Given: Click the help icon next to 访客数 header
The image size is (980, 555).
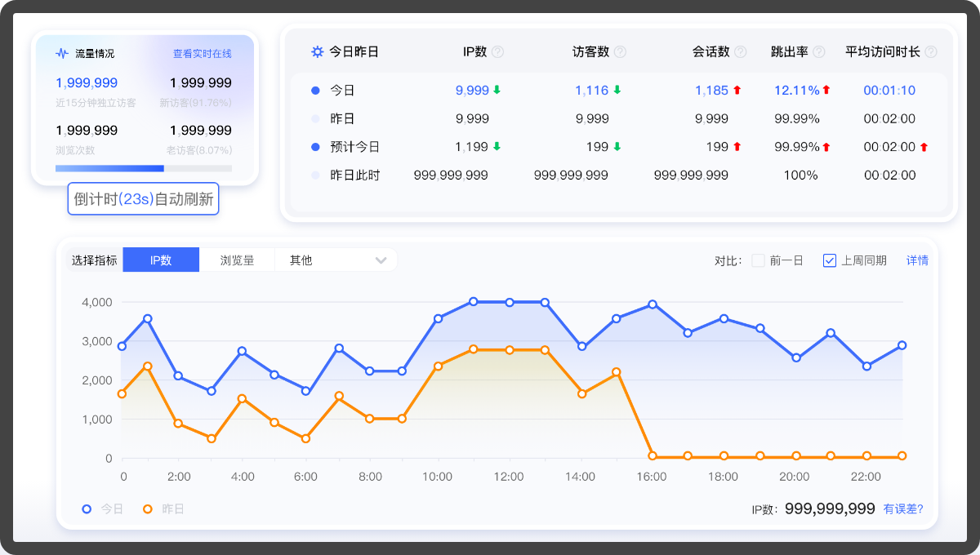Looking at the screenshot, I should [x=620, y=52].
